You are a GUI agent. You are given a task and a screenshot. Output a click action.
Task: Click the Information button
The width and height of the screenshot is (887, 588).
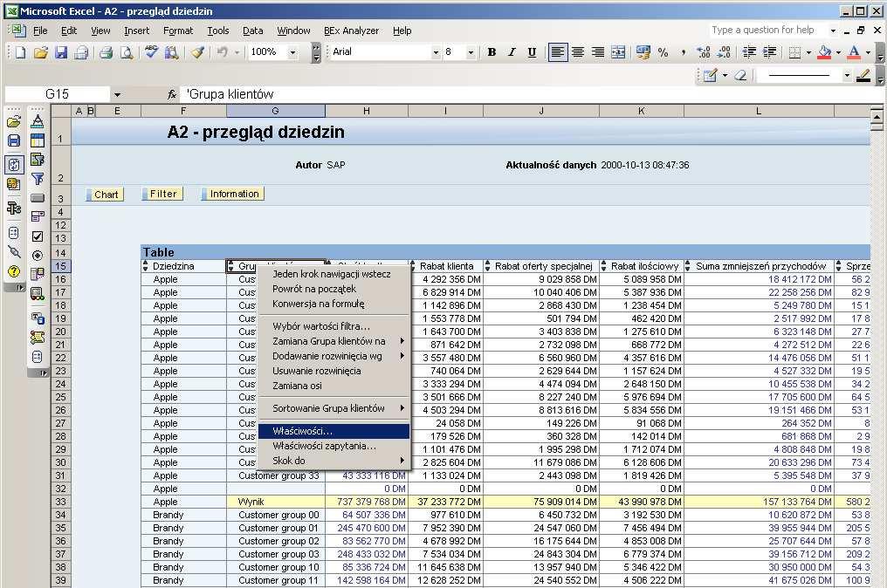pos(233,194)
